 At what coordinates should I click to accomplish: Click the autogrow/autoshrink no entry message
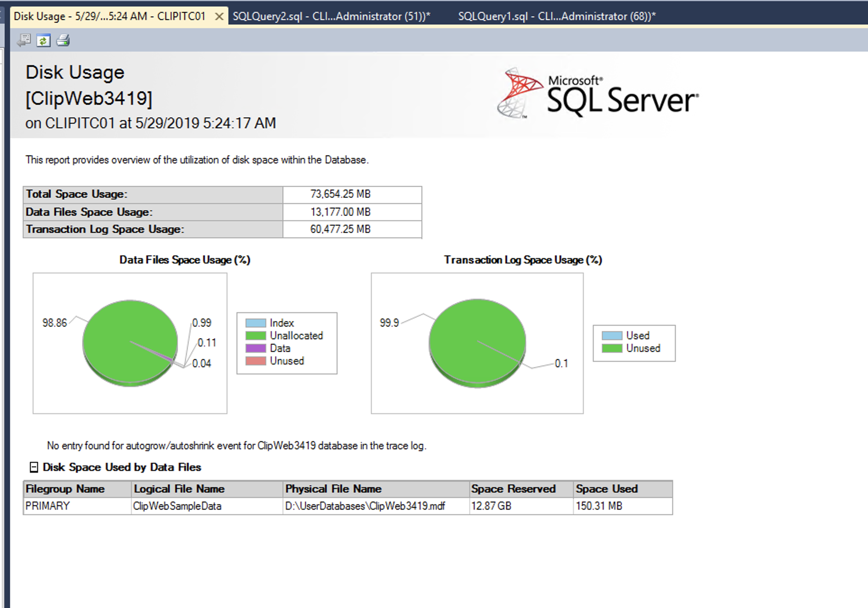click(x=237, y=446)
